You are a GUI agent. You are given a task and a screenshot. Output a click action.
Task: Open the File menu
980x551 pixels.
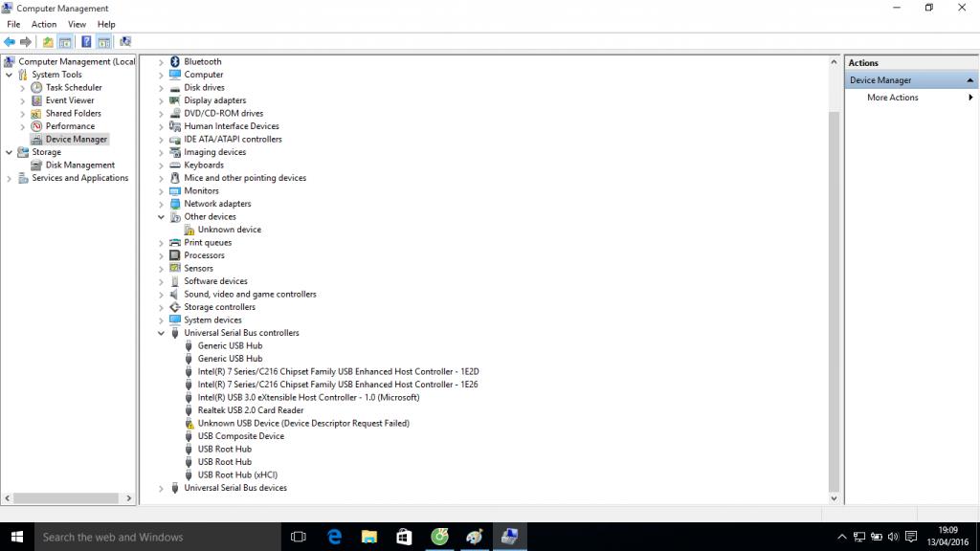click(13, 24)
